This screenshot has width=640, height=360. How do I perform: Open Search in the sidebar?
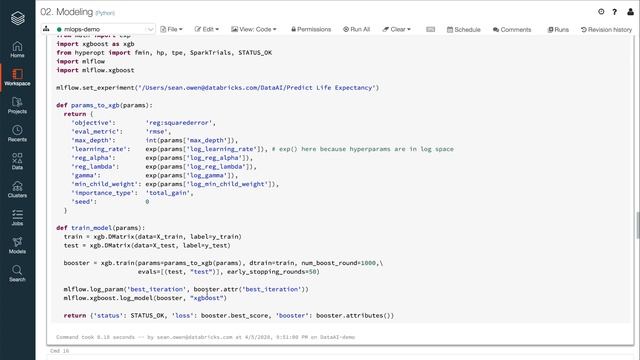pyautogui.click(x=17, y=273)
